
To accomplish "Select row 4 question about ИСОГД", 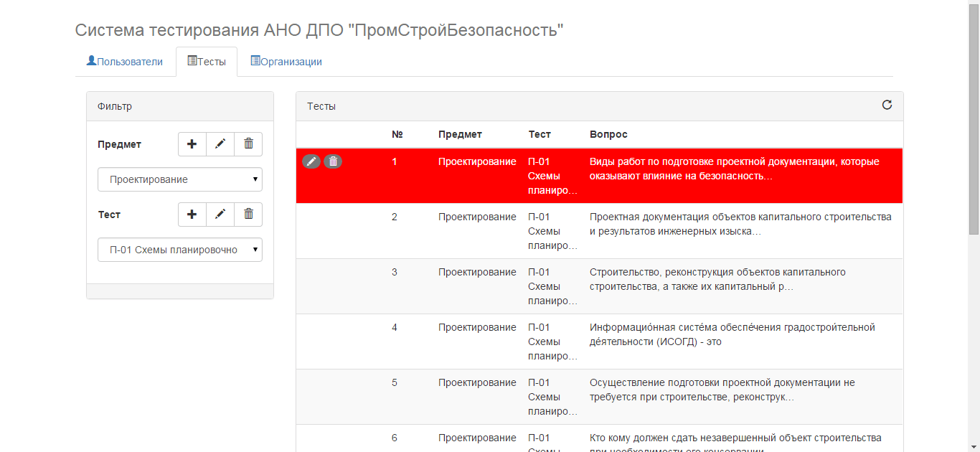I will [732, 334].
